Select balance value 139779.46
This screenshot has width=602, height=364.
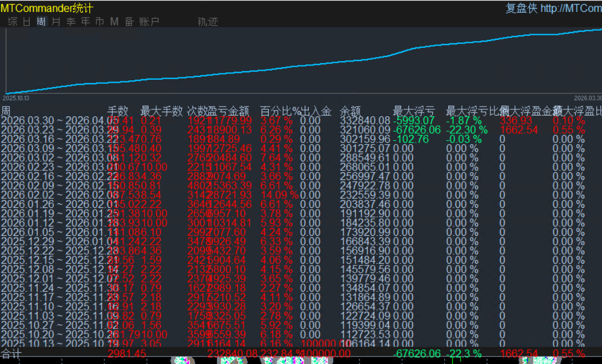pyautogui.click(x=365, y=279)
